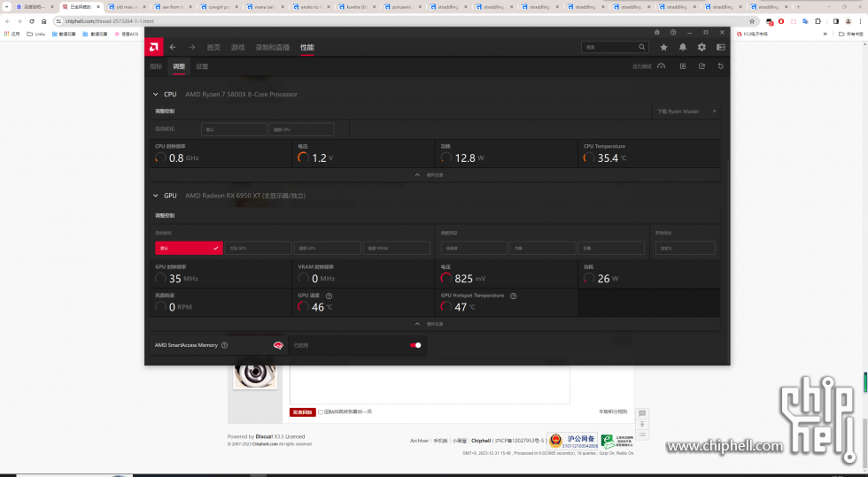868x477 pixels.
Task: Collapse the GPU section chevron
Action: (x=156, y=196)
